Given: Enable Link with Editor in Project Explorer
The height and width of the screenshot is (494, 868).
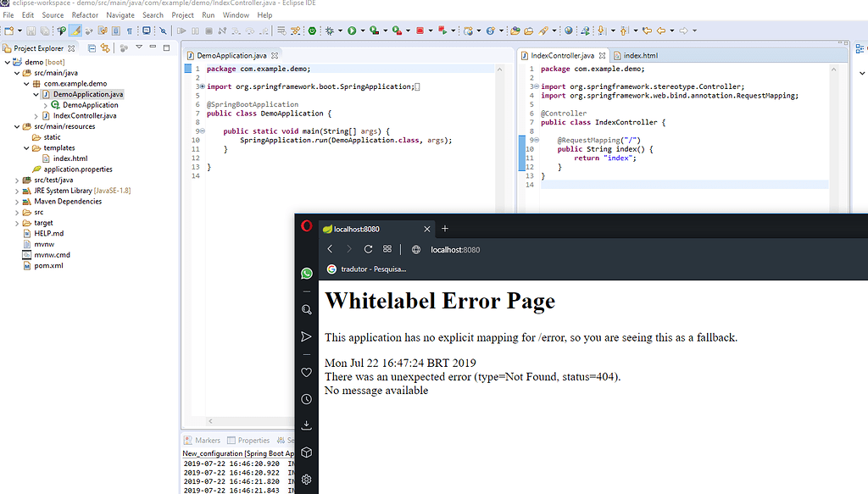Looking at the screenshot, I should [105, 47].
